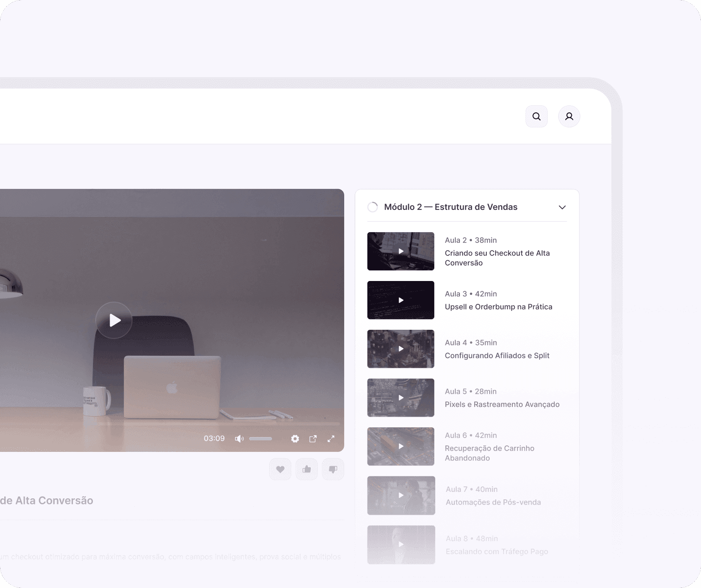This screenshot has width=701, height=588.
Task: Open Aula 3 thumbnail
Action: 401,300
